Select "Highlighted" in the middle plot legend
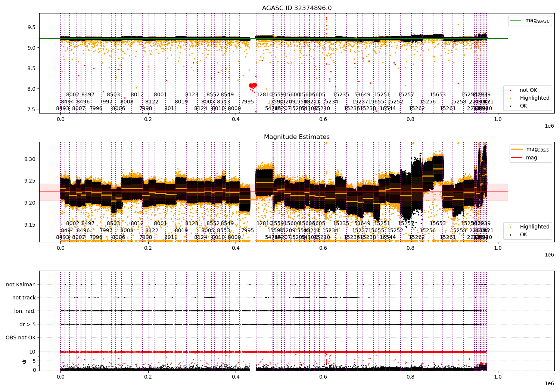 (x=530, y=227)
